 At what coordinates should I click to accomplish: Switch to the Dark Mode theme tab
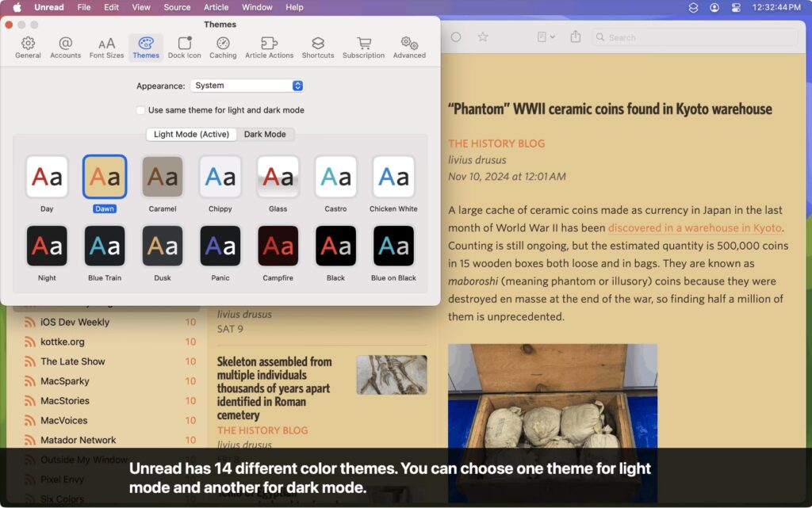pyautogui.click(x=266, y=134)
